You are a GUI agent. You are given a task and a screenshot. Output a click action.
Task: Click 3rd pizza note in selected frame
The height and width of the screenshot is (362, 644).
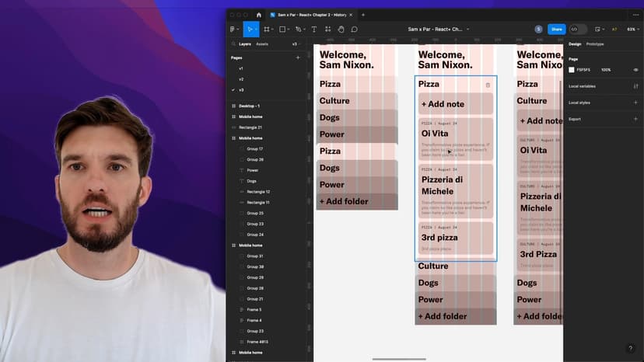pos(456,238)
